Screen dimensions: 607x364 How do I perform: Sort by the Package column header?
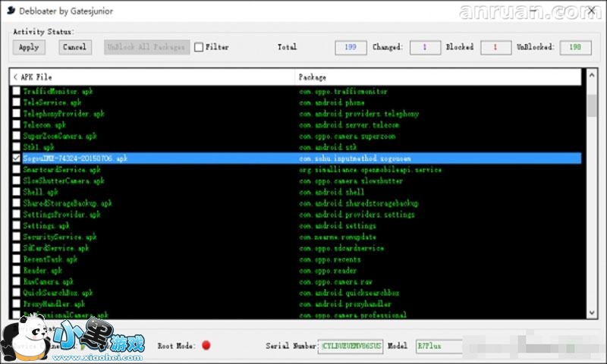pyautogui.click(x=436, y=77)
